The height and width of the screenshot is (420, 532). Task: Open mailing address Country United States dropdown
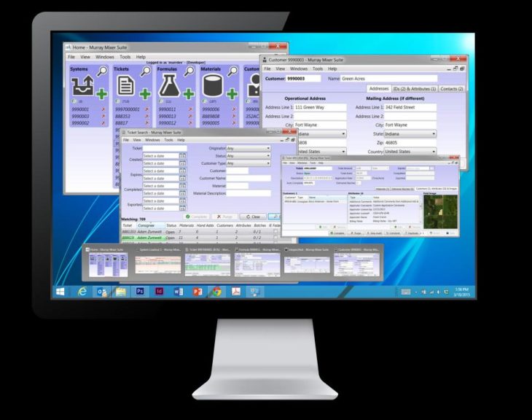[x=410, y=152]
